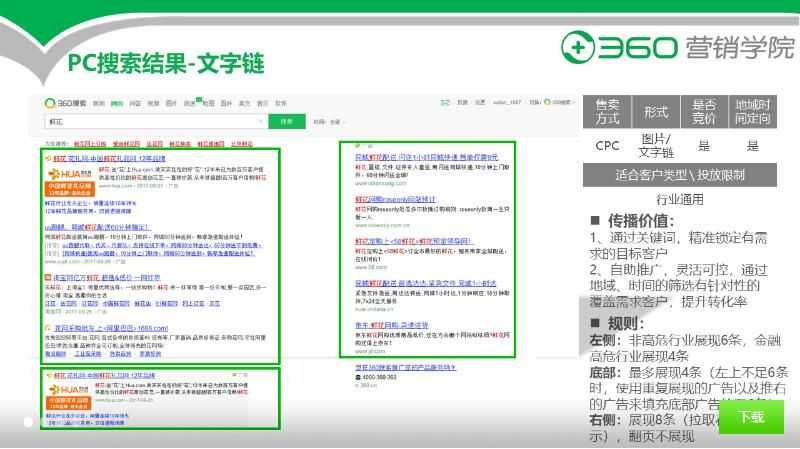Click the 适合客户类型\投放限制 header bar
The height and width of the screenshot is (449, 800).
(680, 175)
